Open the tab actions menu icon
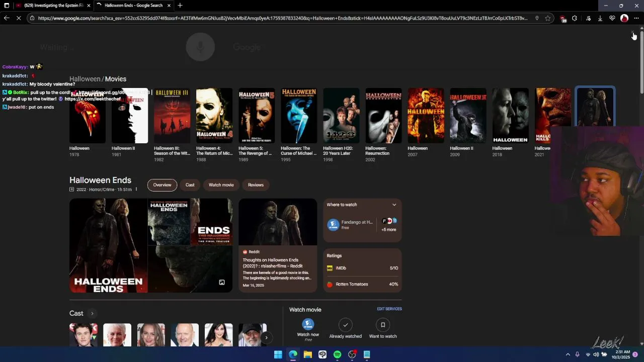 [7, 6]
